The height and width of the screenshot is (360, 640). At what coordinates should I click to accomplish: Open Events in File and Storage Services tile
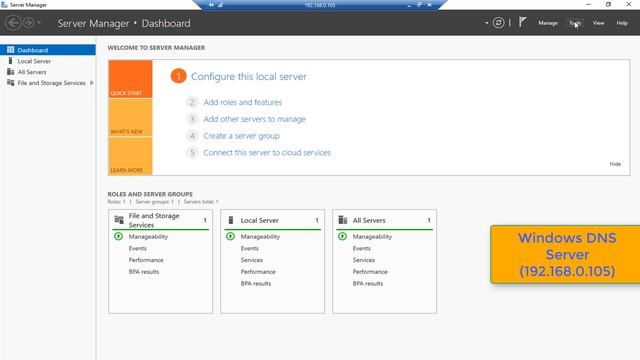click(138, 248)
